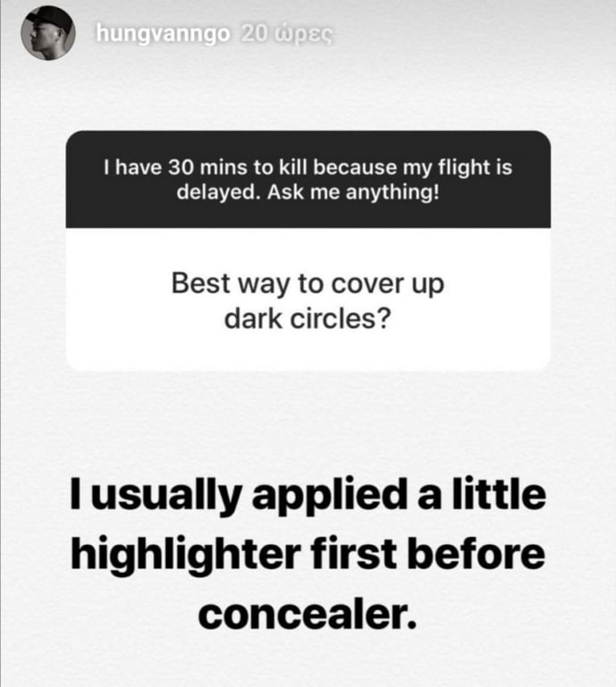Select the word "applied" in the answer

(329, 497)
